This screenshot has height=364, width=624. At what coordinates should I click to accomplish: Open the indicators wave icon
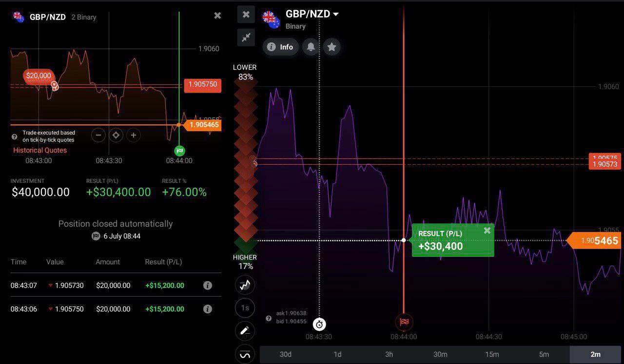click(x=245, y=354)
